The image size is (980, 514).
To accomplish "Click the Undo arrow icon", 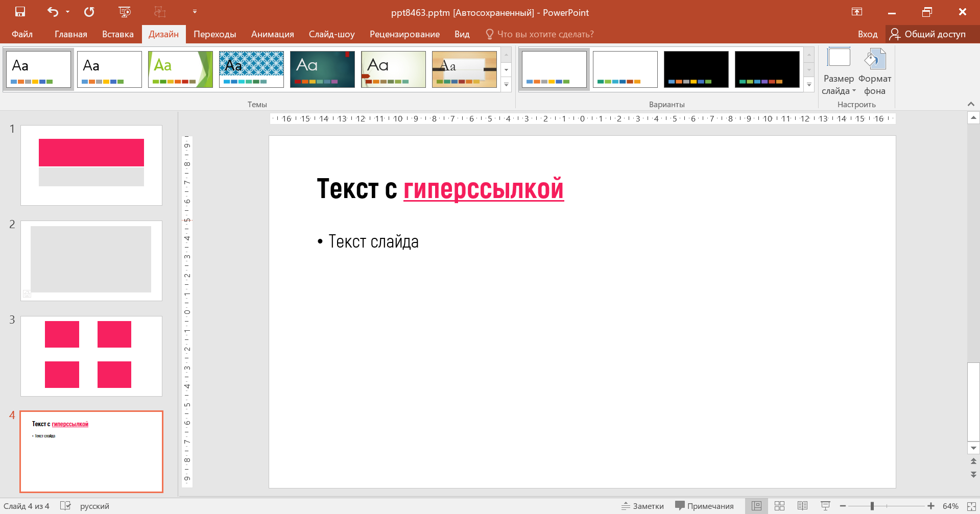I will click(x=53, y=12).
